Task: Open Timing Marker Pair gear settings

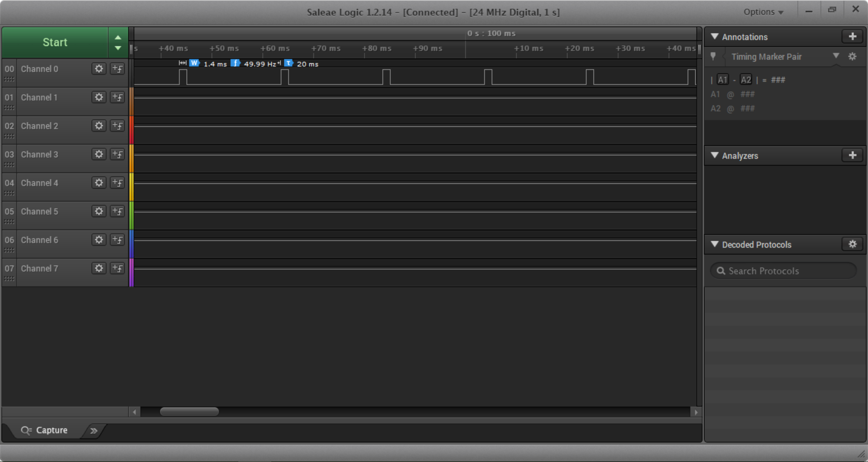Action: [x=852, y=57]
